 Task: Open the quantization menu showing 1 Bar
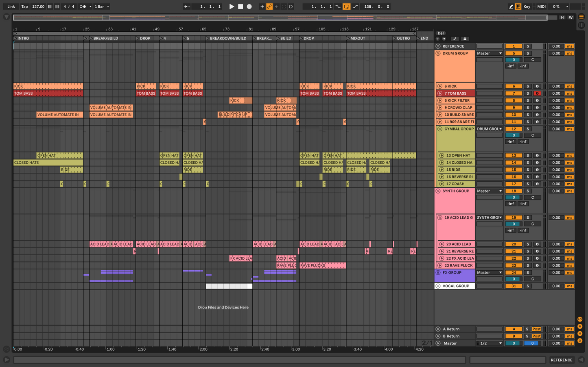tap(102, 7)
